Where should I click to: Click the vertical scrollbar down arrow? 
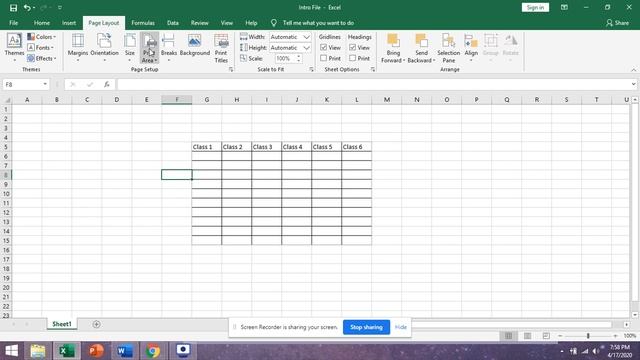click(635, 315)
